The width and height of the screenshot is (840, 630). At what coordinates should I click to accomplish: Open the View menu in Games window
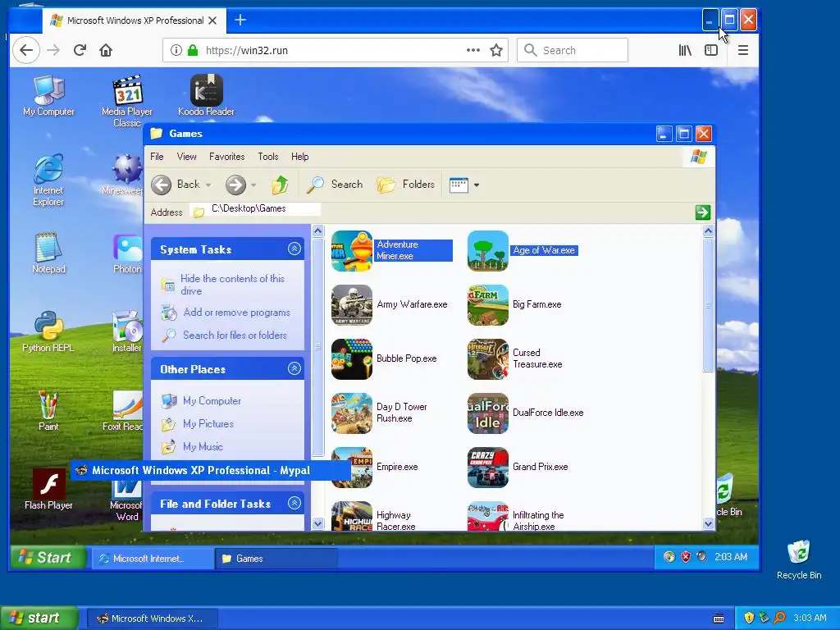tap(186, 157)
